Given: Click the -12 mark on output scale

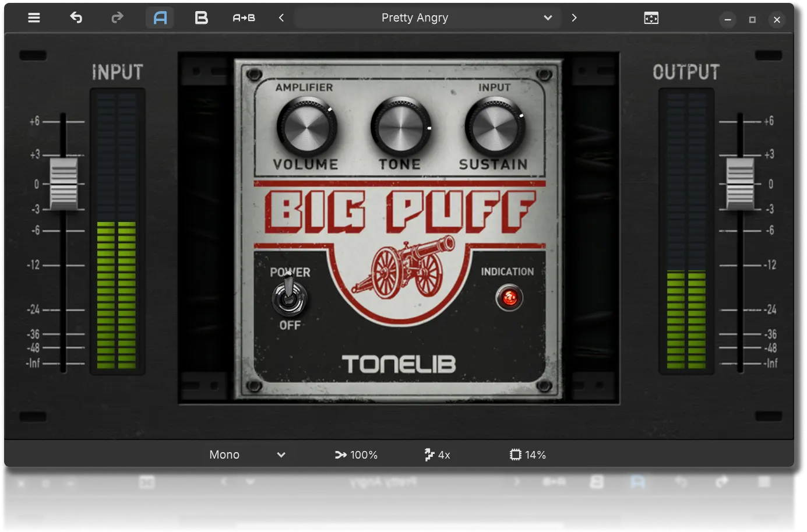Looking at the screenshot, I should 770,265.
